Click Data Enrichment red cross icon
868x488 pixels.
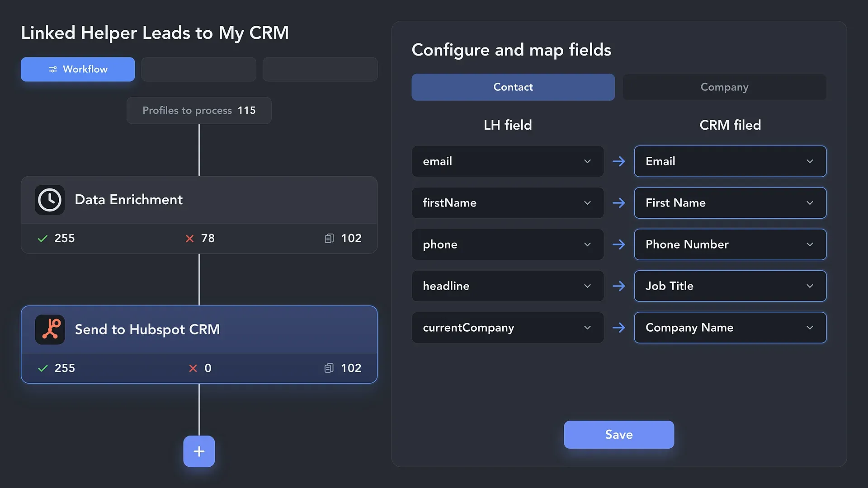[190, 239]
